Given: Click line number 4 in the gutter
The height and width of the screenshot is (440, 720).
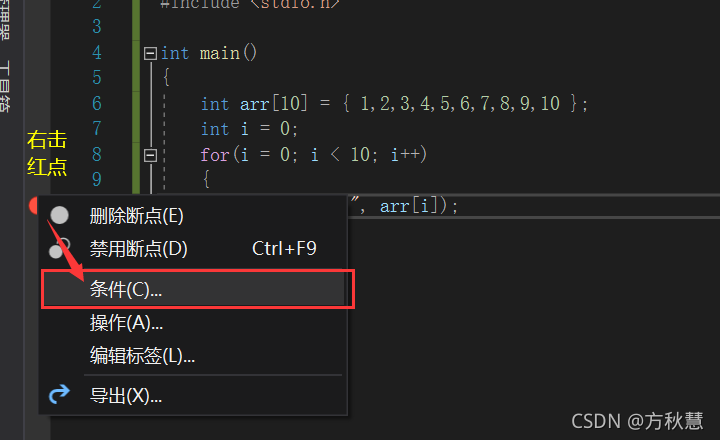Looking at the screenshot, I should pyautogui.click(x=96, y=52).
